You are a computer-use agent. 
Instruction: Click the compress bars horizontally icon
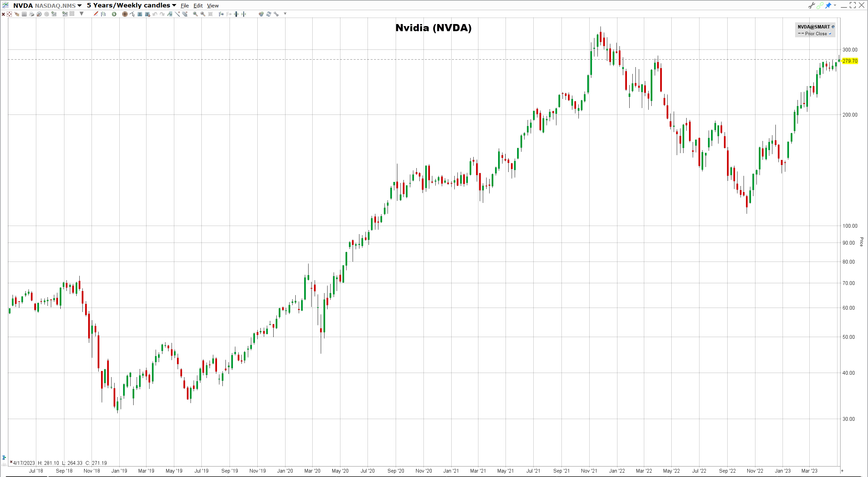243,14
